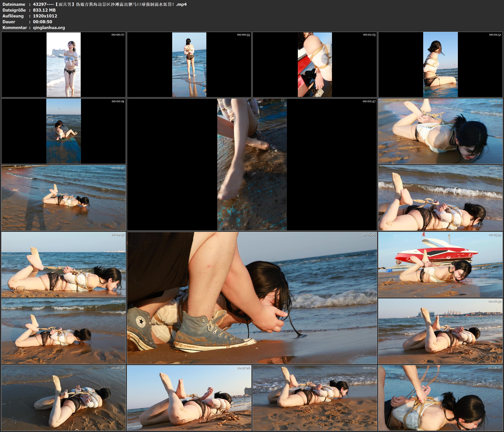Click the qinglanhua.org comment text

pyautogui.click(x=49, y=28)
